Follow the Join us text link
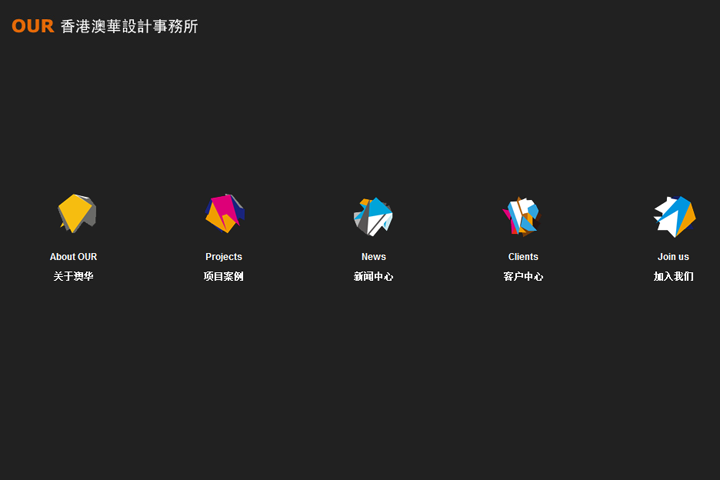 tap(673, 257)
